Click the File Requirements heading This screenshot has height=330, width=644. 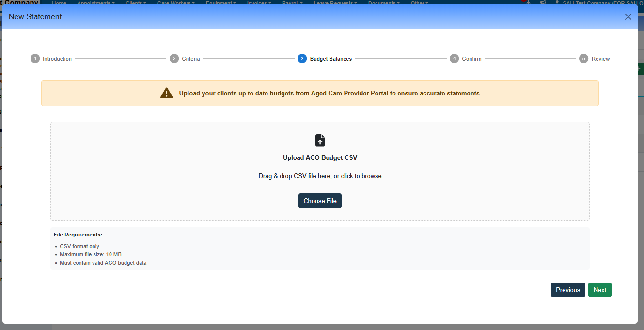[x=78, y=235]
